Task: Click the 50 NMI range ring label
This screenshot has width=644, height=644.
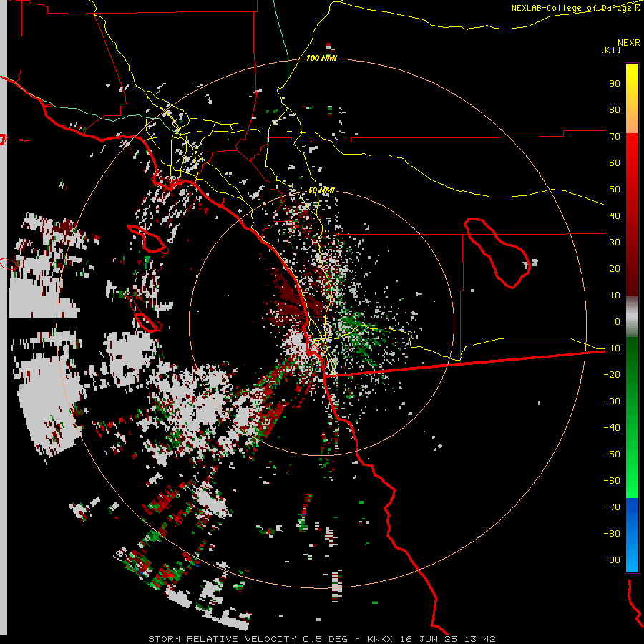Action: tap(321, 190)
